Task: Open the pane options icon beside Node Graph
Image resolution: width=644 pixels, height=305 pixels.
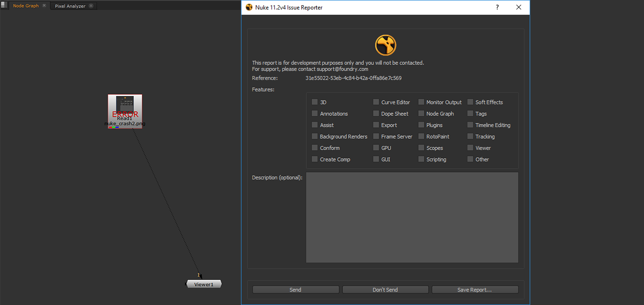Action: 5,6
